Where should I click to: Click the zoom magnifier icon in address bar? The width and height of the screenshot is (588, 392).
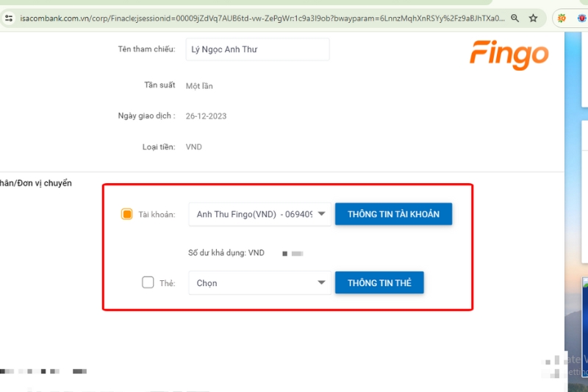pyautogui.click(x=515, y=18)
